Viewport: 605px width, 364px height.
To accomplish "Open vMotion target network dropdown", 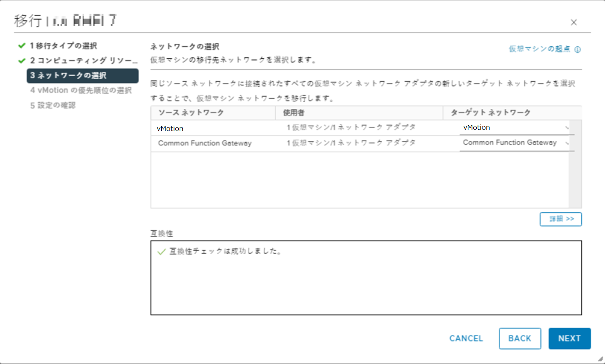I will click(516, 128).
